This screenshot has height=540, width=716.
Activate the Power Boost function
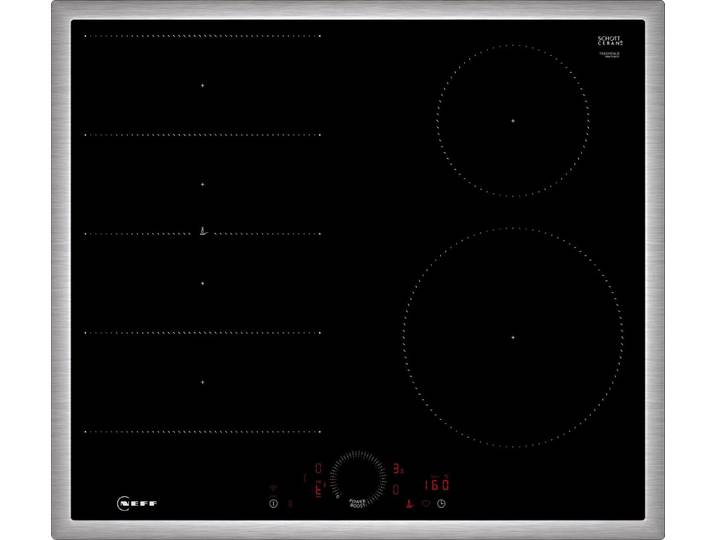point(358,503)
